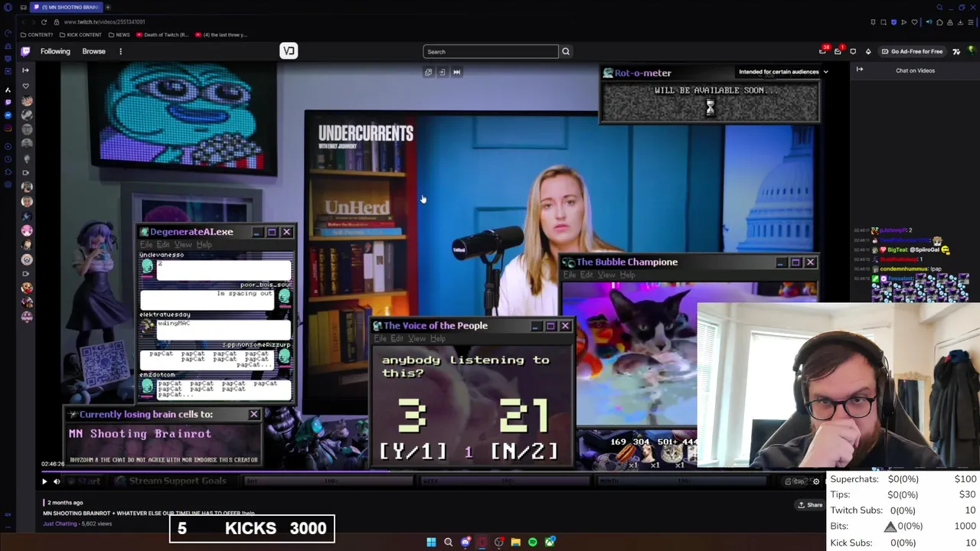
Task: Open the Get Bits diamond icon
Action: (x=868, y=51)
